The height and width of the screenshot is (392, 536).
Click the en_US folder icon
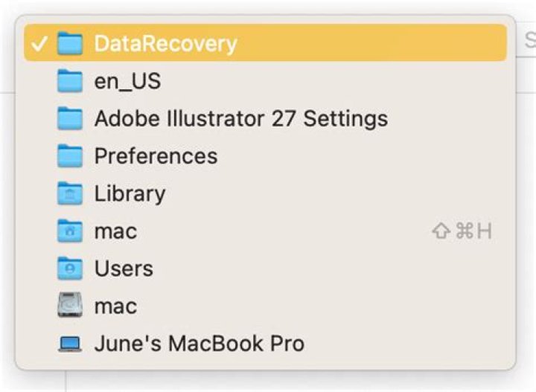[x=69, y=80]
